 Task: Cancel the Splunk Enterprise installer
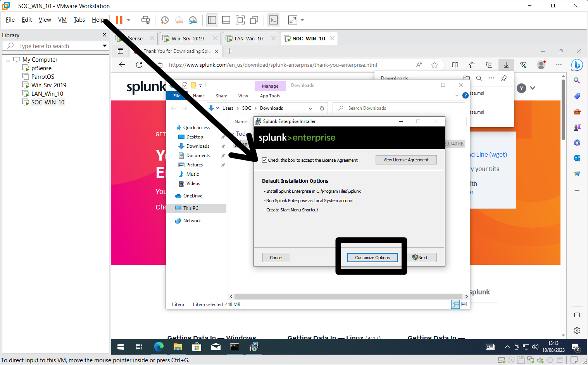(276, 258)
